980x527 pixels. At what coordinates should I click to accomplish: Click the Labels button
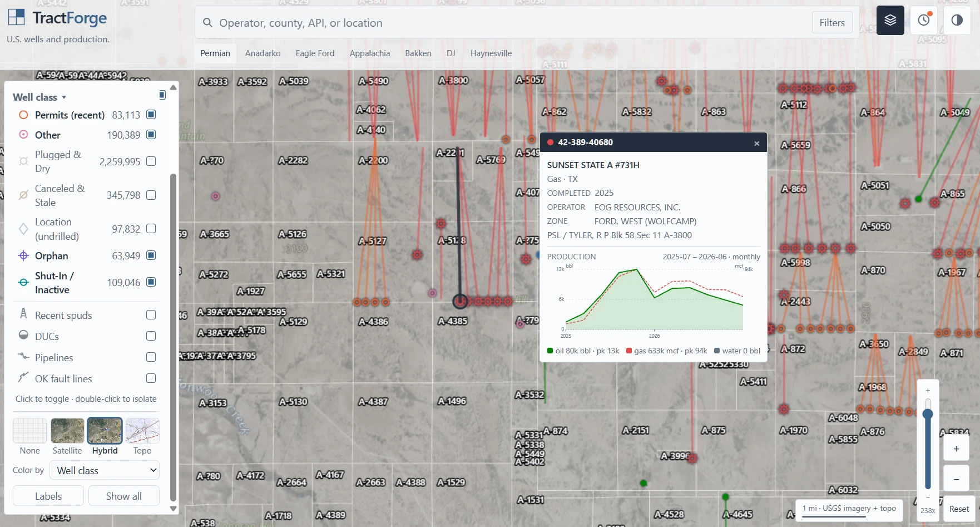48,496
